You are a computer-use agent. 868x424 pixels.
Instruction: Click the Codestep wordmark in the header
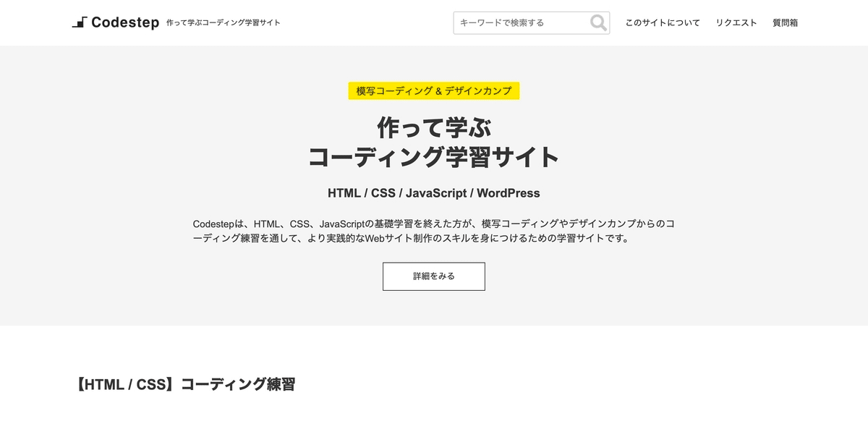(124, 22)
